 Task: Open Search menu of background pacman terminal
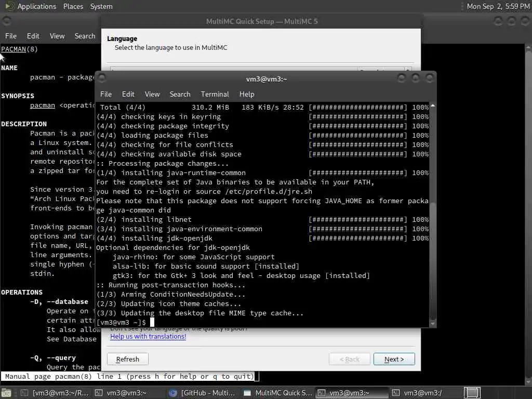point(85,36)
